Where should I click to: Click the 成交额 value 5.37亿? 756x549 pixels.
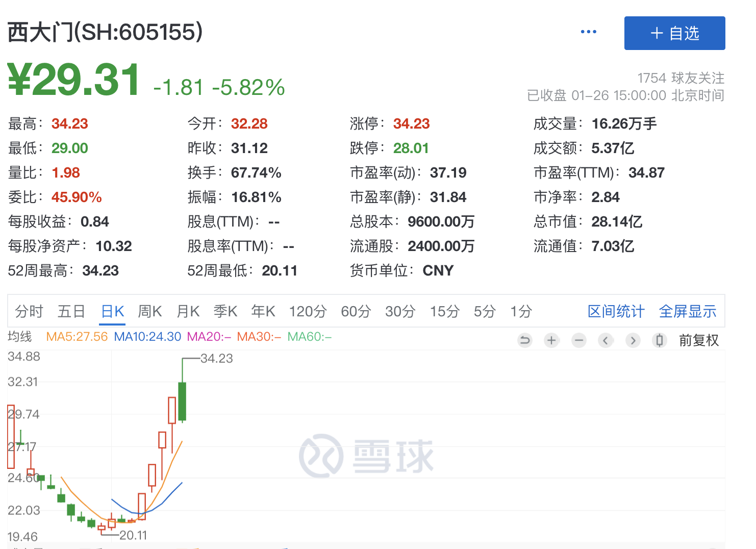[613, 148]
